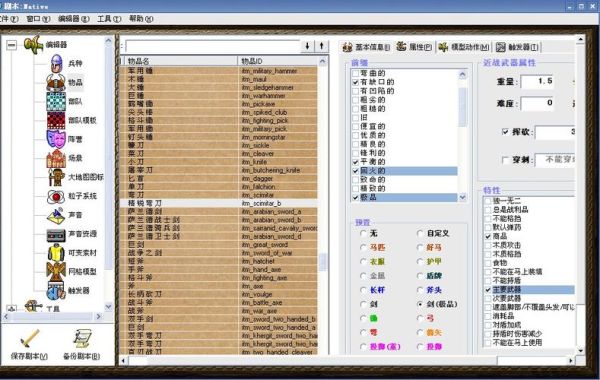Click the 工具 tools node icon
The image size is (600, 380).
[33, 306]
